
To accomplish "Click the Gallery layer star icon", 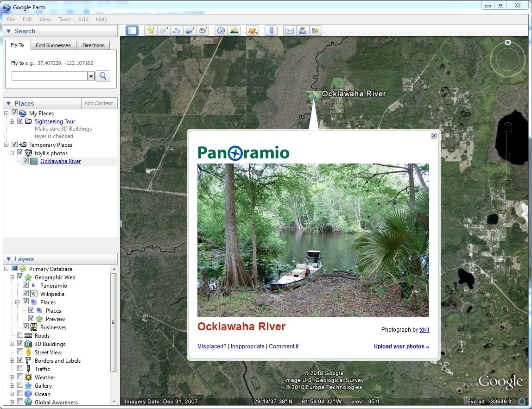I will pyautogui.click(x=29, y=385).
